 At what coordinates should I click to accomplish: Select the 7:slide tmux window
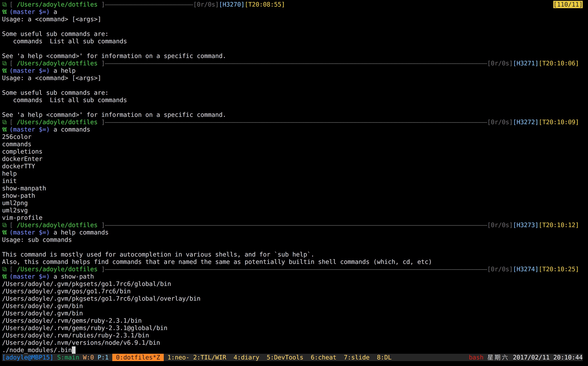(356, 358)
